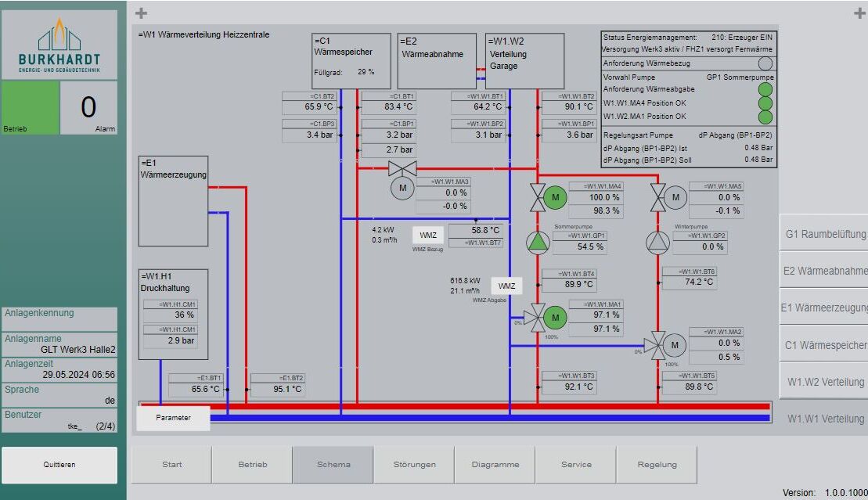Open the W1.W1 Verteilung page on the right

(827, 418)
